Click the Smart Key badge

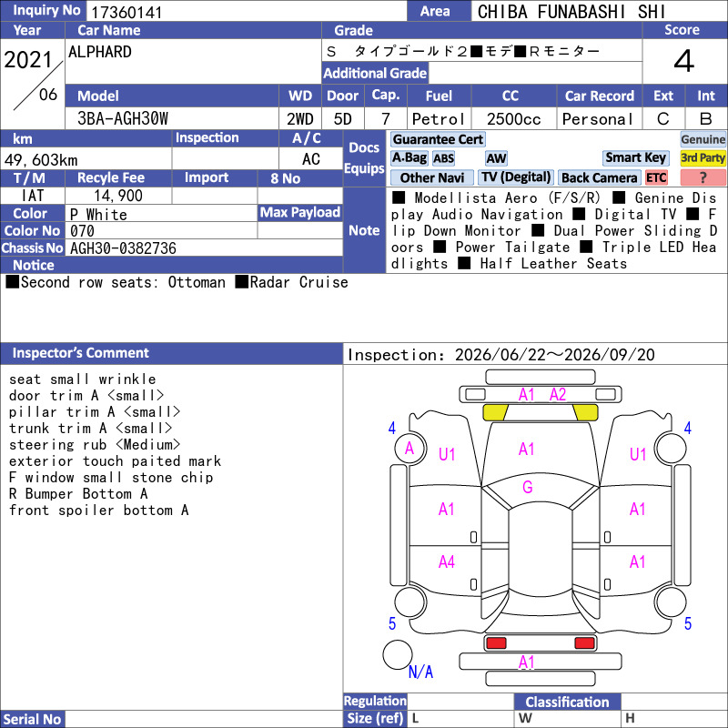[635, 157]
